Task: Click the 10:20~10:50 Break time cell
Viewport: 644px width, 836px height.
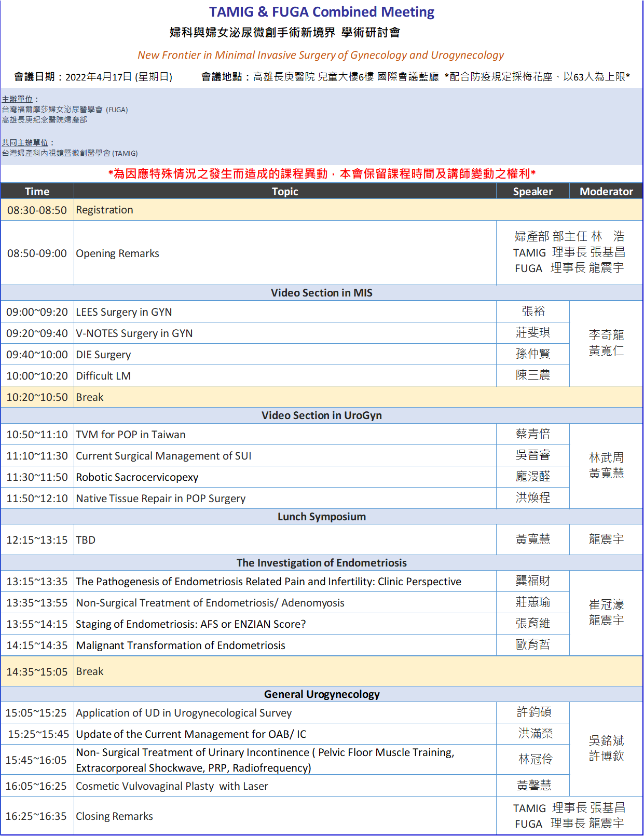Action: [x=37, y=397]
